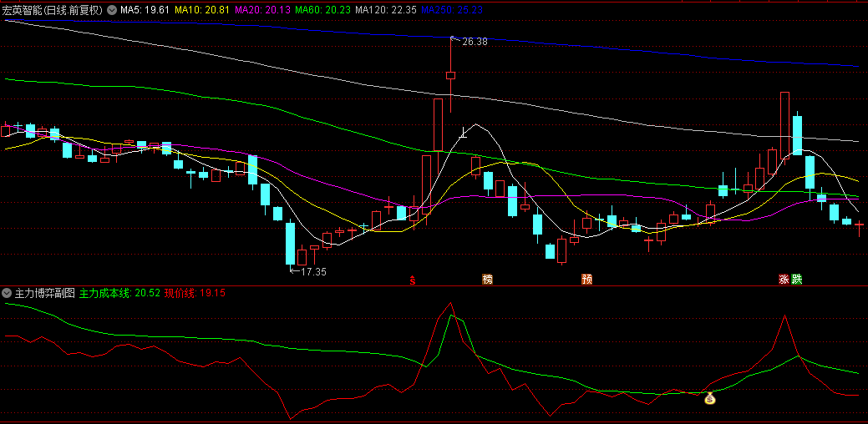Open the dropdown beside 主力博弈副图 indicator

coord(8,292)
